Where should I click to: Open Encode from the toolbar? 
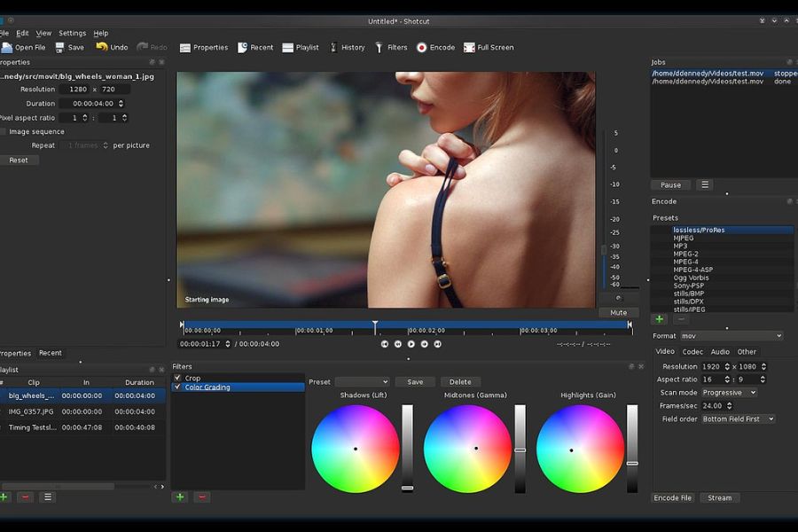[435, 47]
